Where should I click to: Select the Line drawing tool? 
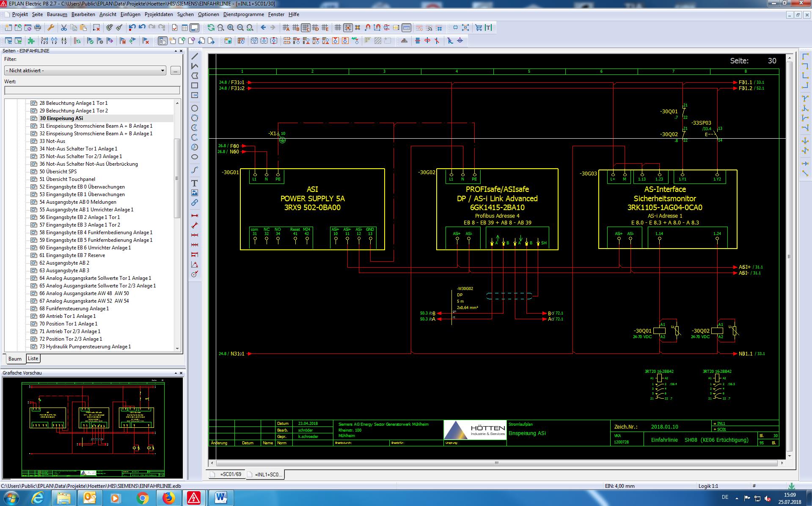[x=195, y=56]
